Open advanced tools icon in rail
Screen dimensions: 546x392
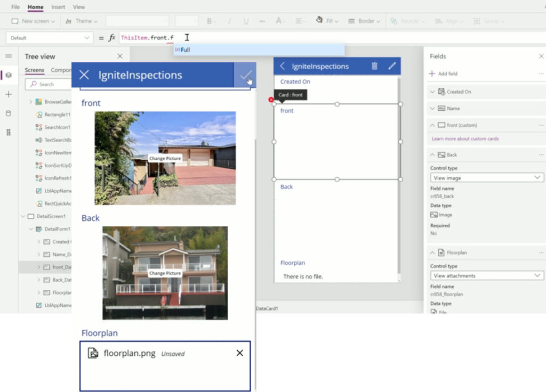click(9, 132)
